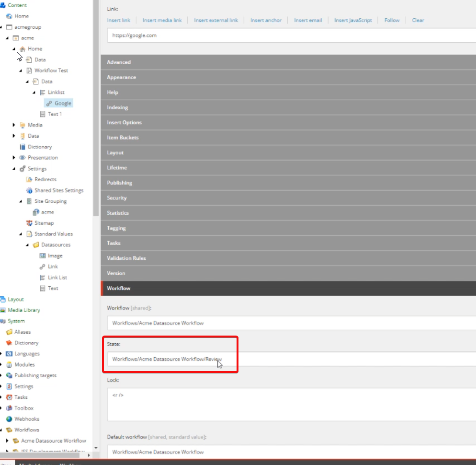This screenshot has width=476, height=465.
Task: Click the Webhooks globe icon
Action: 10,419
